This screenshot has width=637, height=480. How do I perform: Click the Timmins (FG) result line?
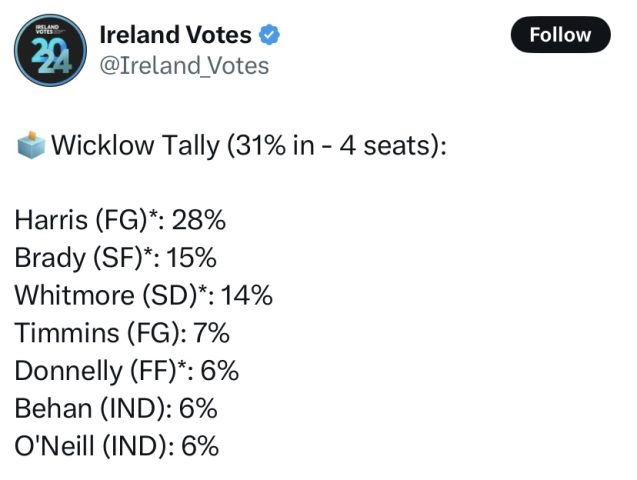tap(123, 333)
